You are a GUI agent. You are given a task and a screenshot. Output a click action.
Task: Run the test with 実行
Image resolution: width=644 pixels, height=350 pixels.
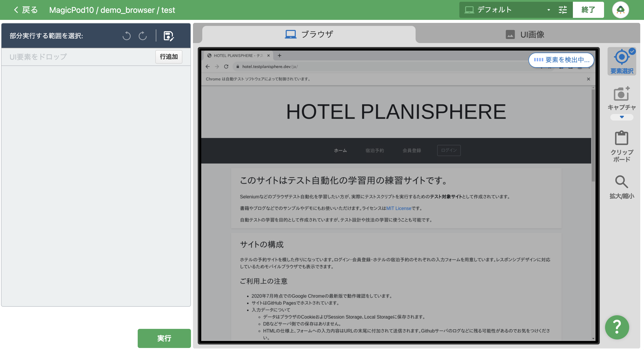point(164,338)
